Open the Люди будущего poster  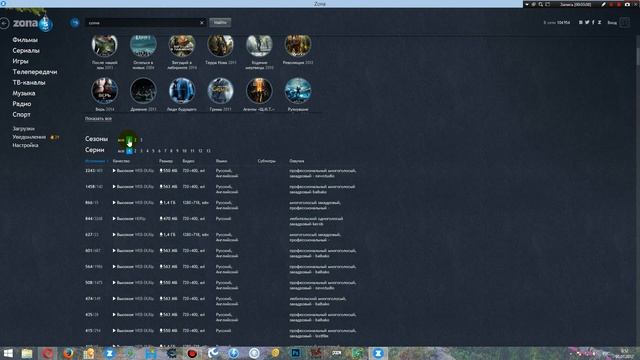point(182,91)
